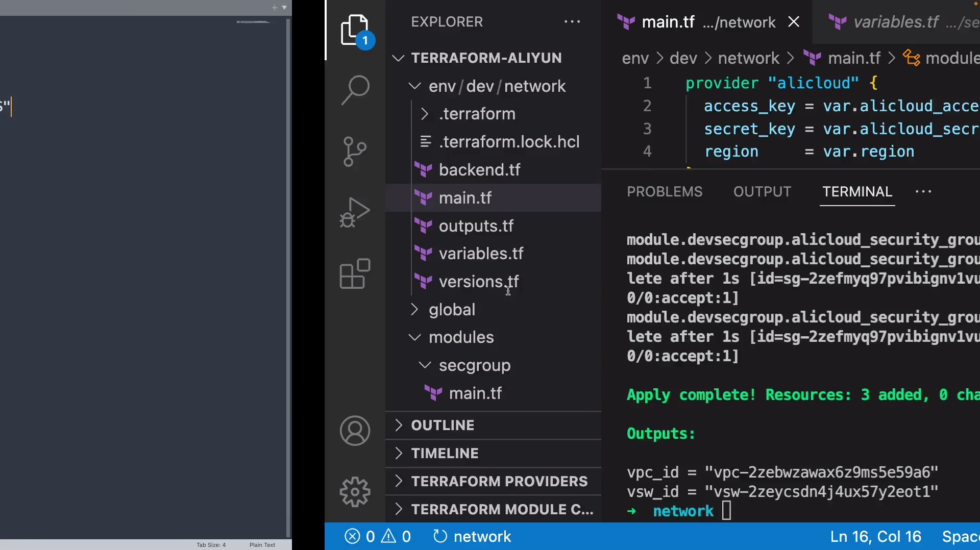Click the Plain Text syntax selector
Screen dimensions: 980x550
click(262, 545)
